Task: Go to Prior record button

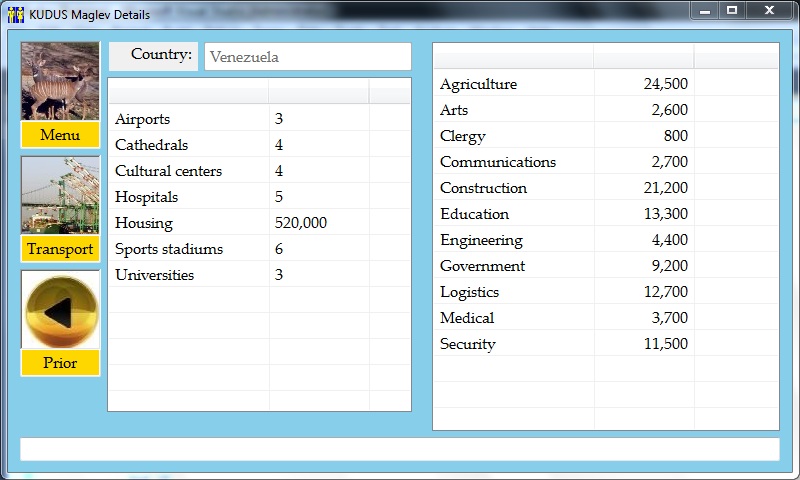Action: point(60,363)
